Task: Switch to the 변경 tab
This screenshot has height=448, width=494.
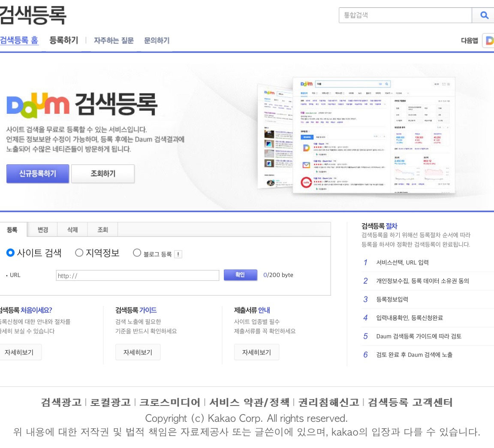Action: (42, 230)
